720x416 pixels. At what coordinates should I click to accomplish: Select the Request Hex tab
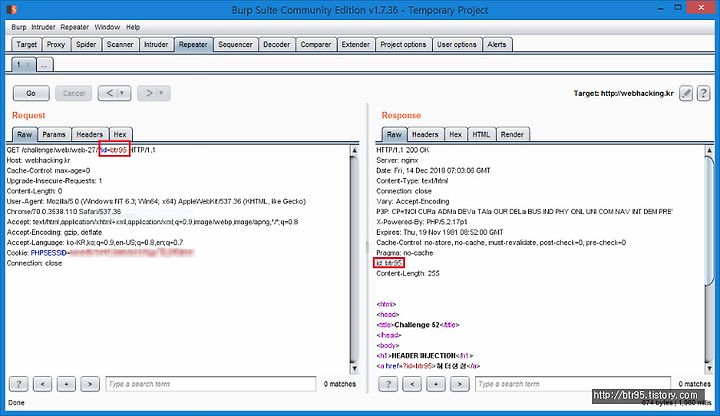click(x=120, y=135)
